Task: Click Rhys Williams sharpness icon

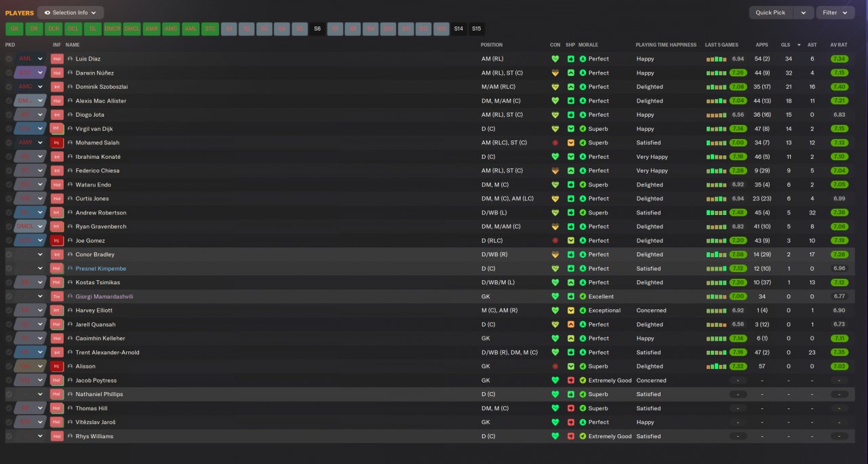Action: [571, 436]
